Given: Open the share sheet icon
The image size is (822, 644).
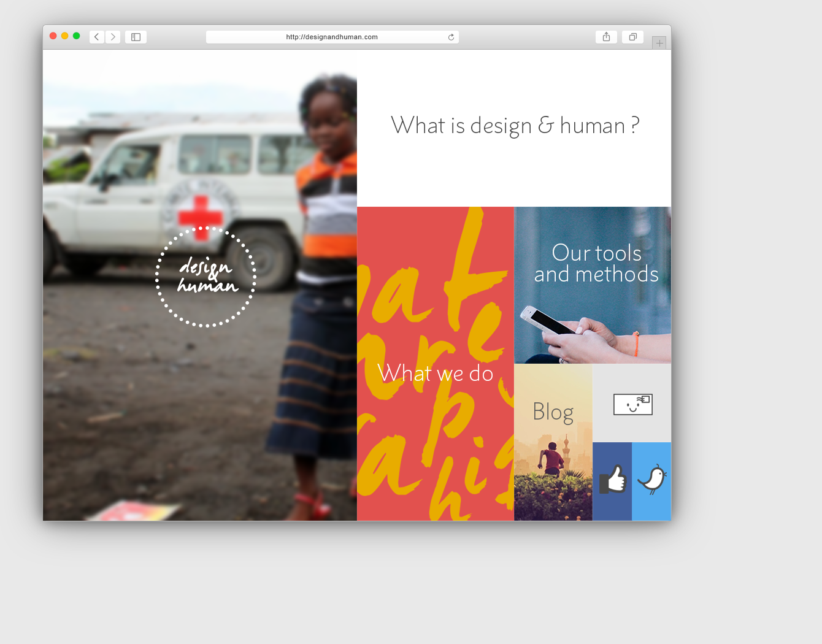Looking at the screenshot, I should coord(606,37).
